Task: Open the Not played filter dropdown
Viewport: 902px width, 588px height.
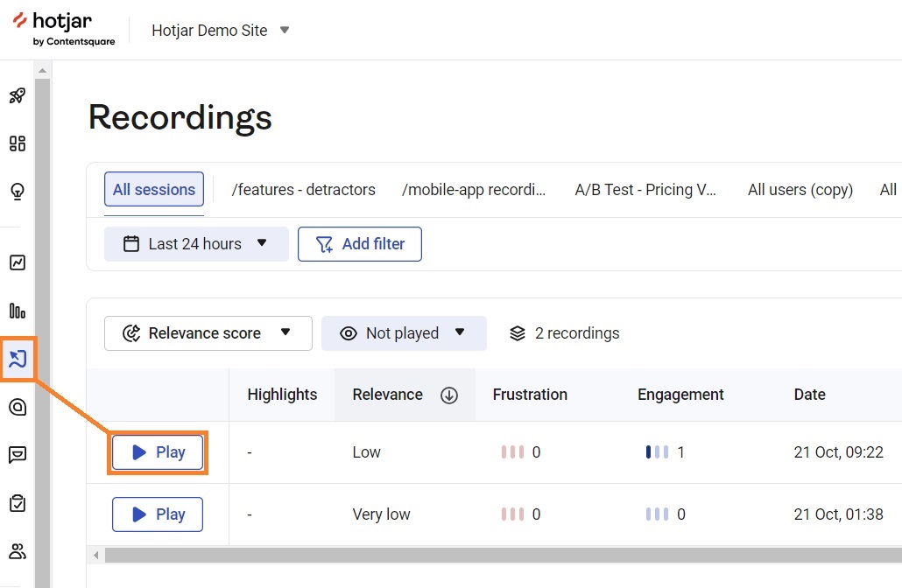Action: 404,332
